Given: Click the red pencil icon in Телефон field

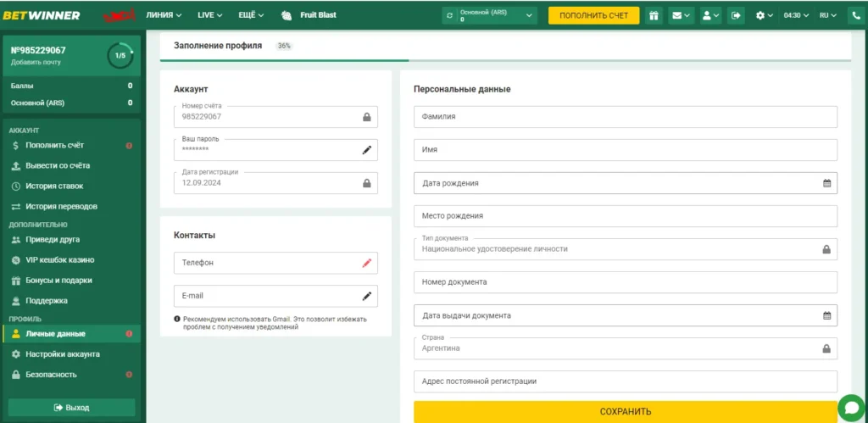Looking at the screenshot, I should point(367,263).
